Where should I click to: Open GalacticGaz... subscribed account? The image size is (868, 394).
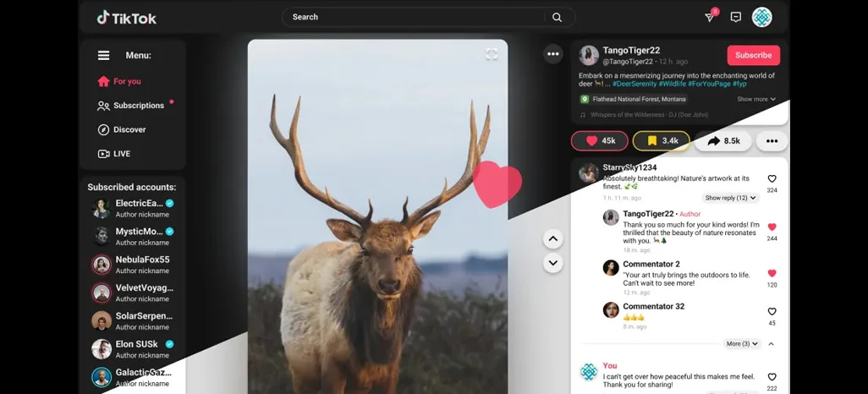point(133,377)
